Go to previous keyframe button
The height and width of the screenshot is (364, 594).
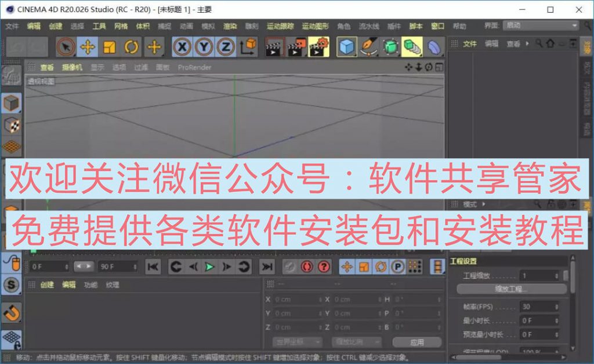point(176,267)
